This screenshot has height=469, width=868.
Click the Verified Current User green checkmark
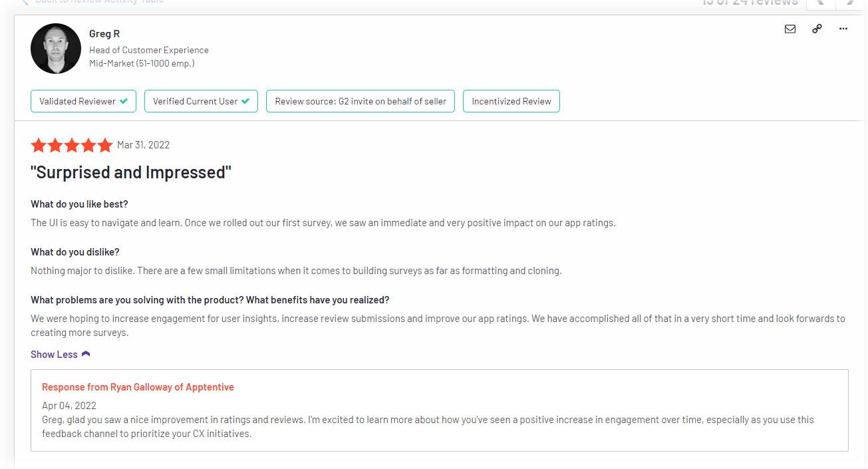[x=245, y=101]
